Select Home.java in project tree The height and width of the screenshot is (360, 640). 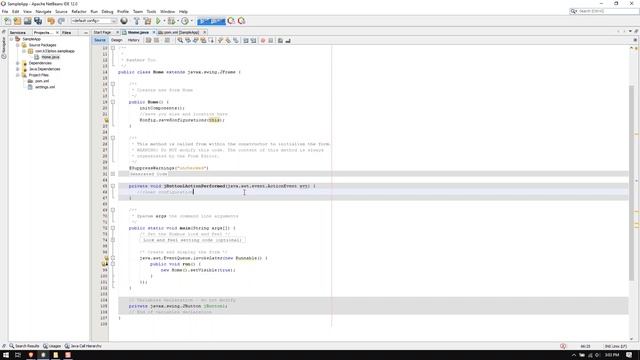coord(50,57)
